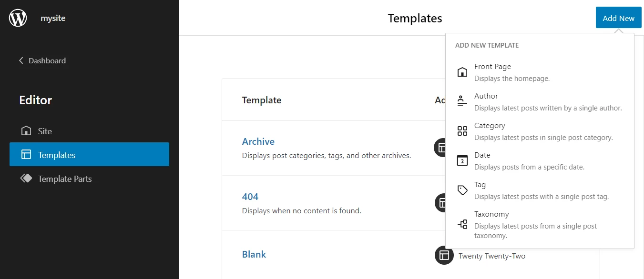
Task: Click the ADD NEW TEMPLATE heading
Action: point(487,45)
